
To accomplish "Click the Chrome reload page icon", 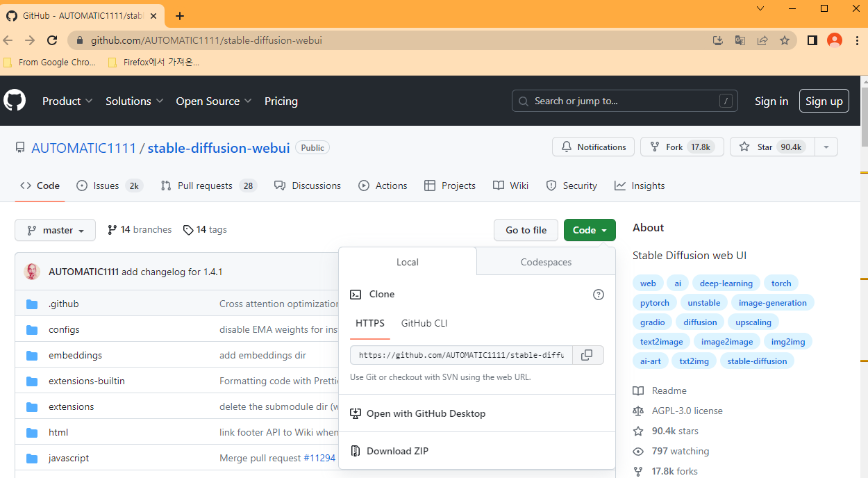I will pos(52,40).
